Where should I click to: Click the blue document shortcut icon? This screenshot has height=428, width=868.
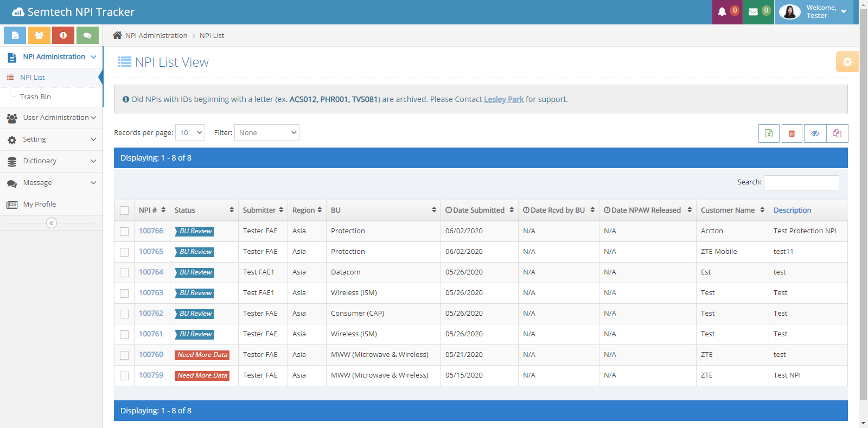(x=15, y=35)
